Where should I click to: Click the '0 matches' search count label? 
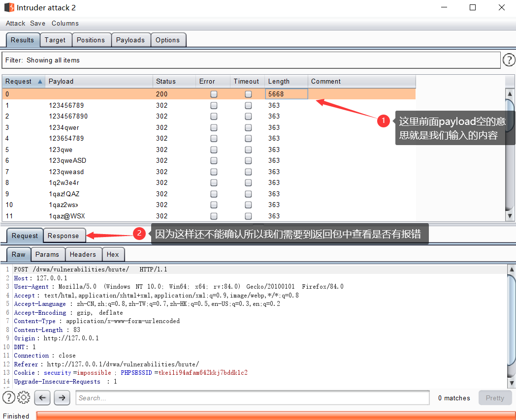454,398
